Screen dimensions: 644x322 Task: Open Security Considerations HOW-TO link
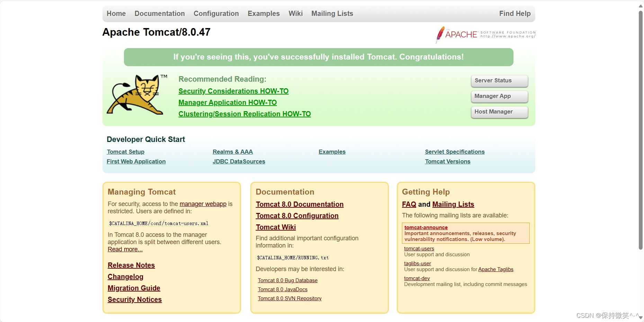233,91
